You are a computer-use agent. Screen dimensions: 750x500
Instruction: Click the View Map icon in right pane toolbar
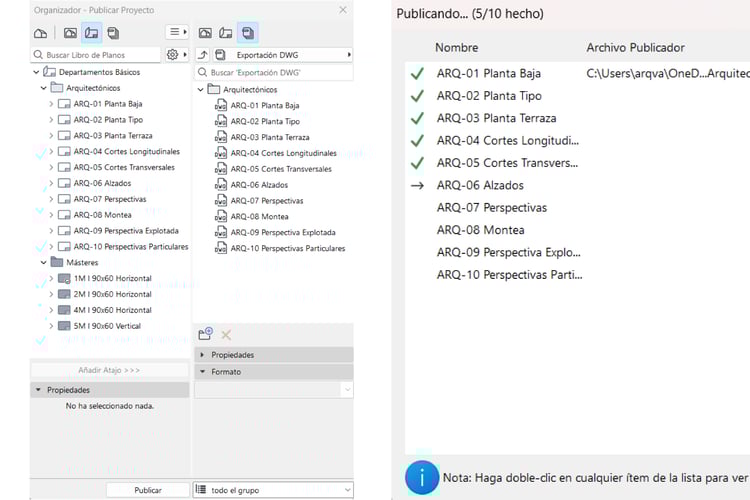(x=205, y=33)
